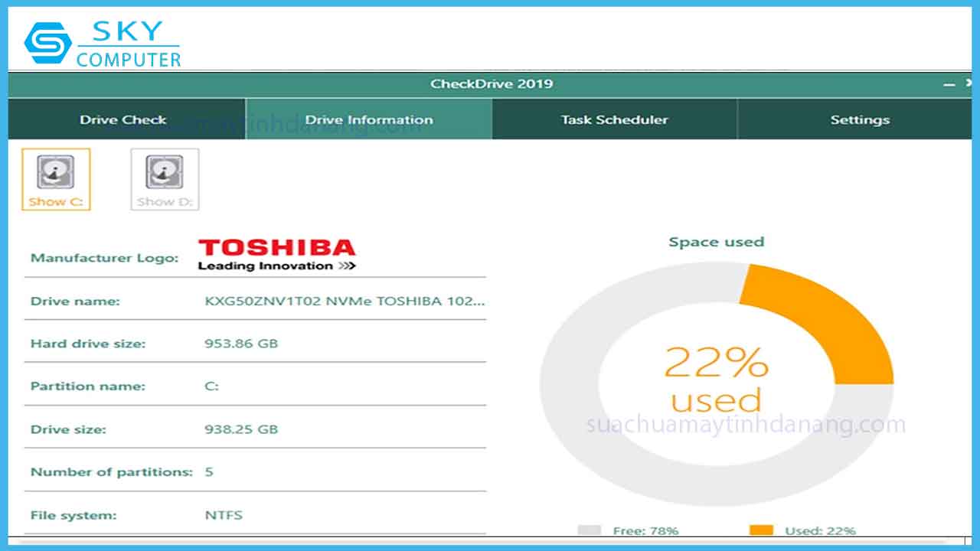Click the 938.25 GB drive size value

coord(241,429)
